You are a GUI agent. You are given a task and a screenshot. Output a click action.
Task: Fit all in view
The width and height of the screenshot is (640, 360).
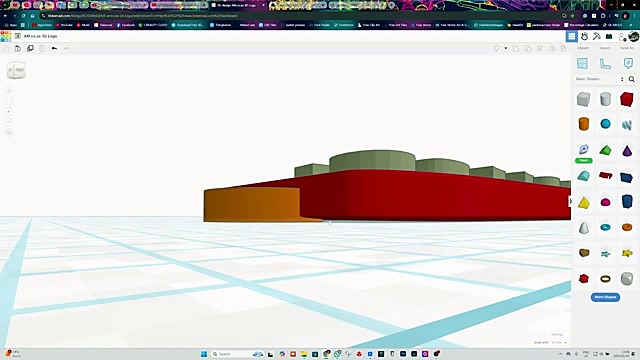click(x=9, y=101)
